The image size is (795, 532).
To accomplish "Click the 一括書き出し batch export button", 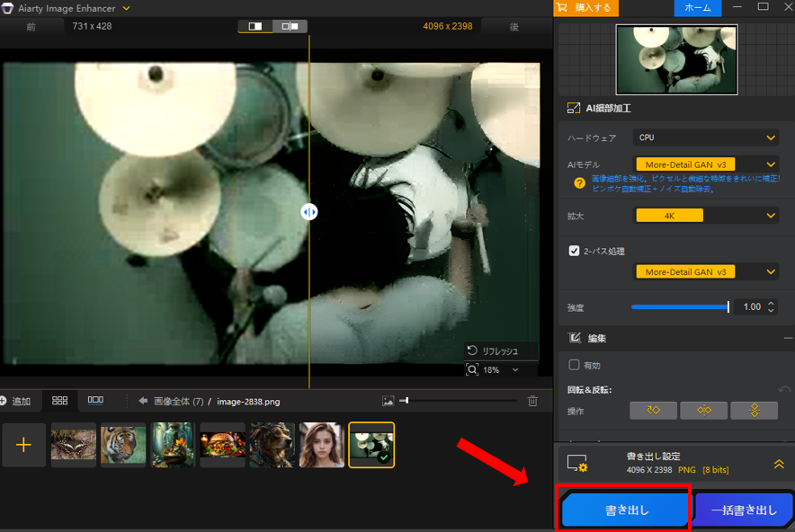I will tap(744, 510).
